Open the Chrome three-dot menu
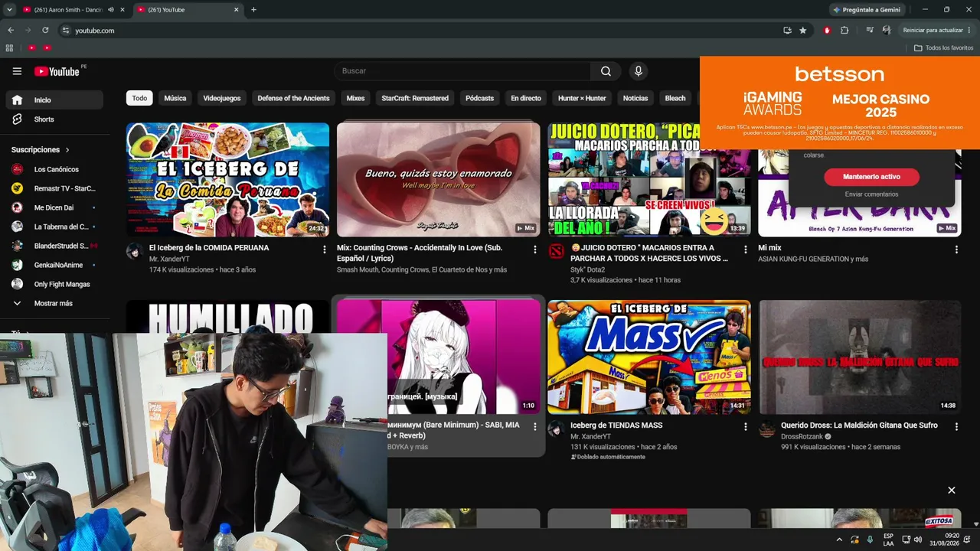980x551 pixels. tap(969, 31)
